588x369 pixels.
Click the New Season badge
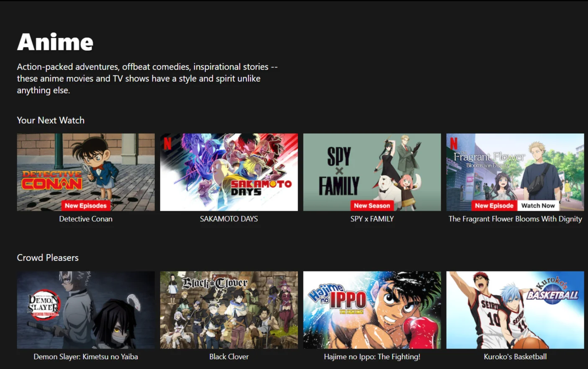click(372, 206)
